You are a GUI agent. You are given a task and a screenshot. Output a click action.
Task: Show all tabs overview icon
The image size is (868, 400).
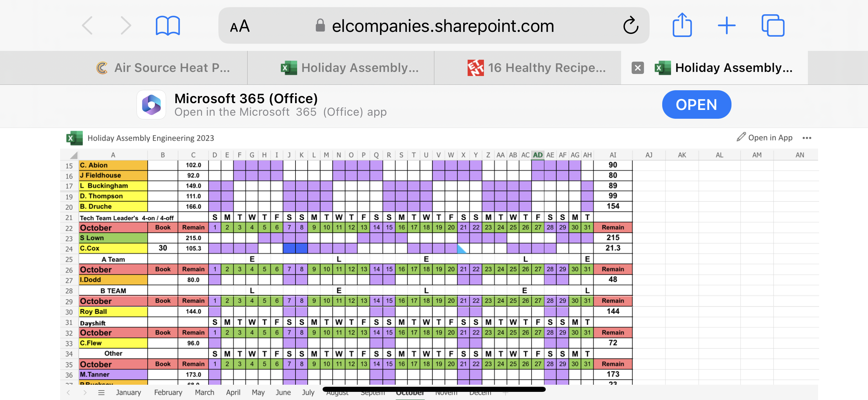773,26
